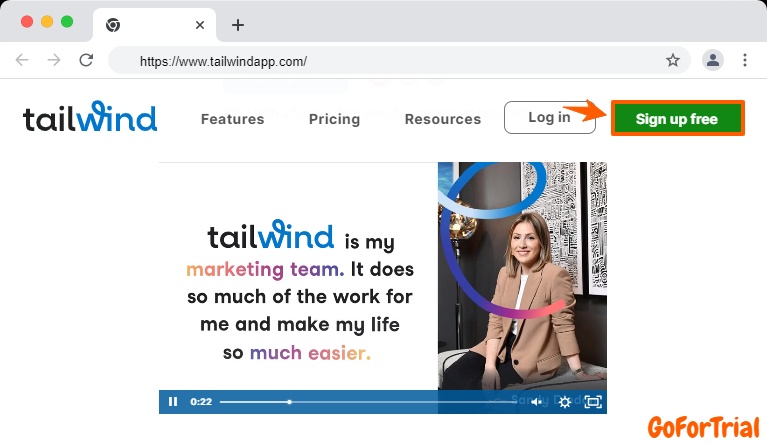Click the 0:22 video timestamp
This screenshot has width=767, height=445.
201,402
